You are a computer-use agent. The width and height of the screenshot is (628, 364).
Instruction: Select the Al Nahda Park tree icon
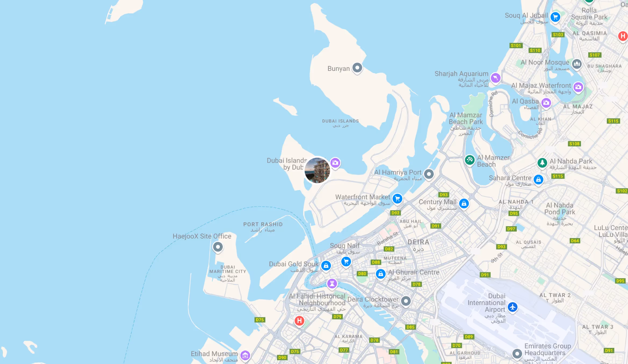coord(542,163)
